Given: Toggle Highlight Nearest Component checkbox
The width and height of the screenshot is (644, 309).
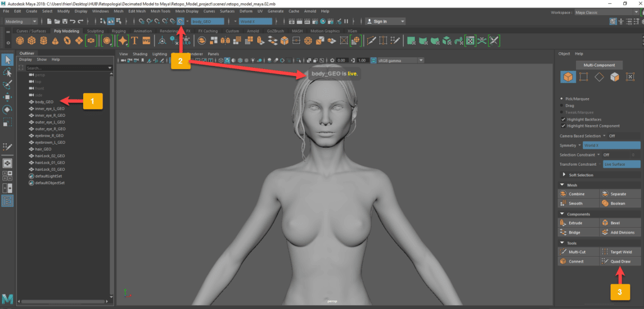Looking at the screenshot, I should 562,126.
